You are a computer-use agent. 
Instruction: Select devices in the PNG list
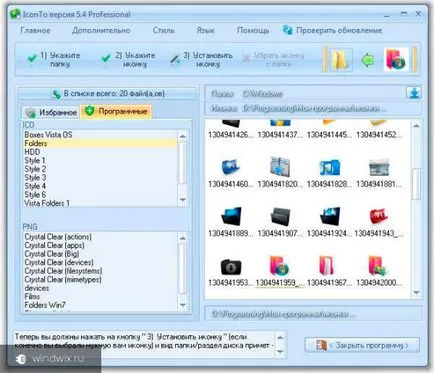100,288
